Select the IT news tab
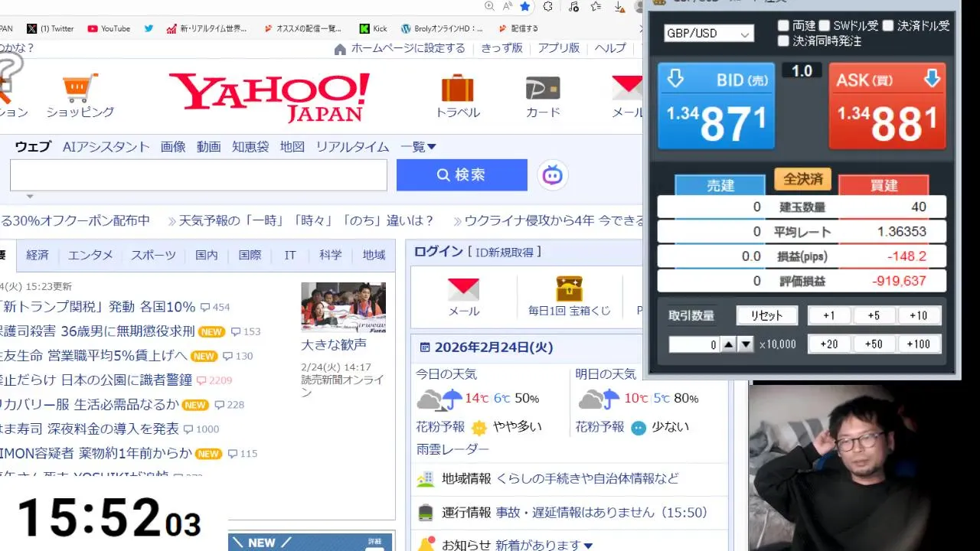Image resolution: width=980 pixels, height=551 pixels. click(x=290, y=256)
